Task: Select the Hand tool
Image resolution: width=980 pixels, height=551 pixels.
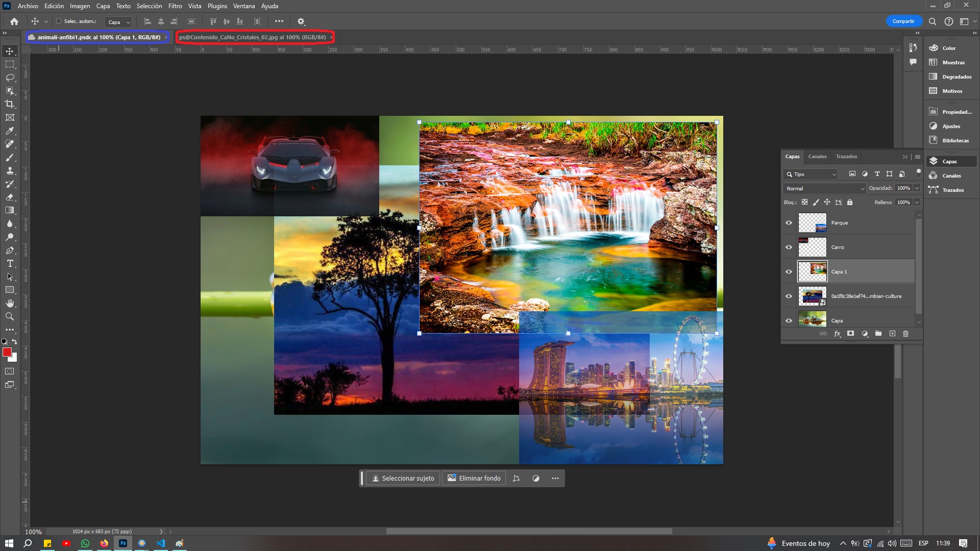Action: tap(10, 303)
